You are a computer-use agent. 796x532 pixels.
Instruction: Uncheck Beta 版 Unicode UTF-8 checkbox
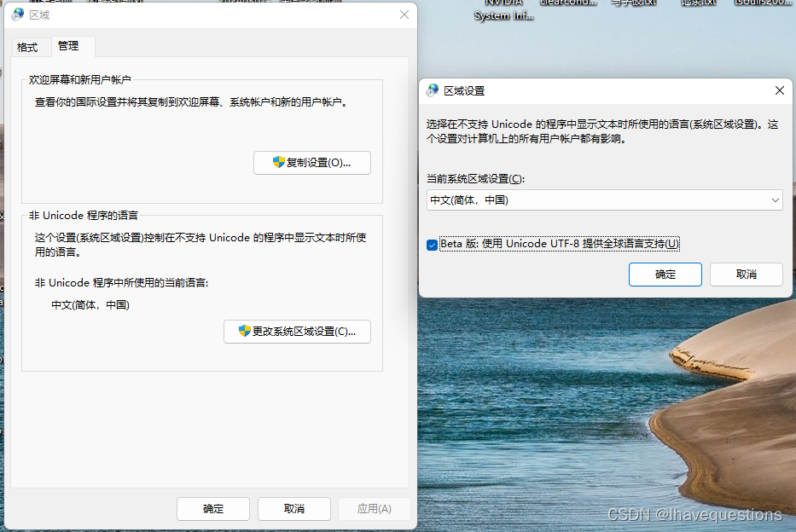(432, 245)
